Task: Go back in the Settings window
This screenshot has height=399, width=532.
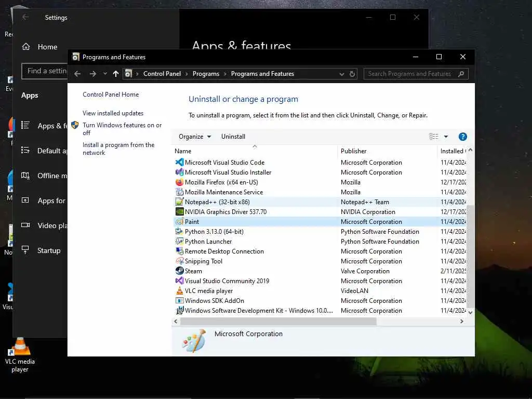Action: [x=25, y=17]
